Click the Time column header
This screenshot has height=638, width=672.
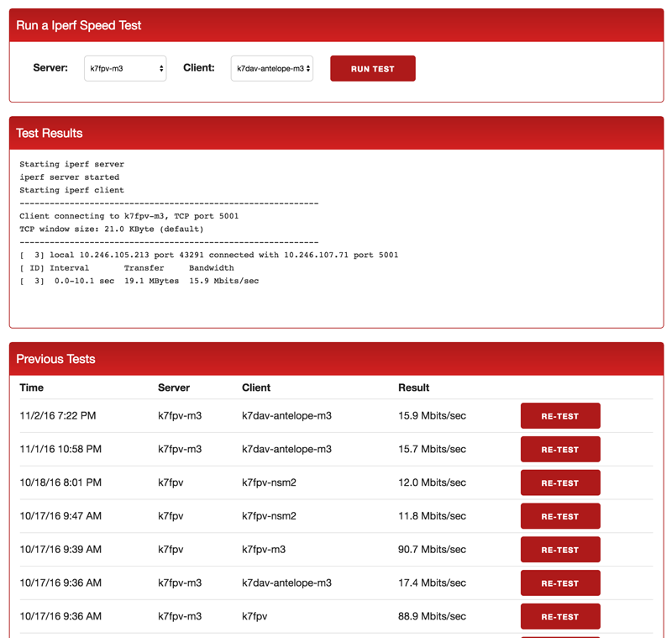[x=31, y=388]
